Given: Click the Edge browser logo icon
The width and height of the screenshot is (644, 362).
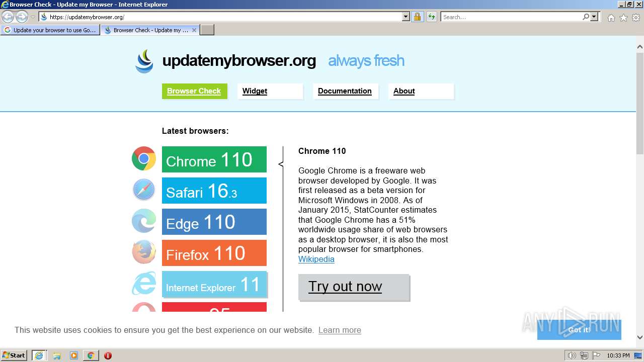Looking at the screenshot, I should click(x=144, y=221).
